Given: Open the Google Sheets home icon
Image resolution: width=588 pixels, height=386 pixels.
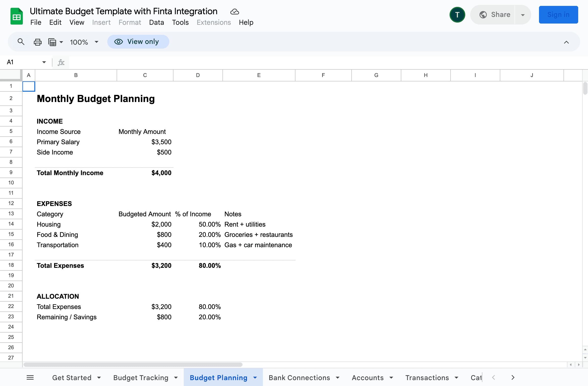Looking at the screenshot, I should click(17, 16).
